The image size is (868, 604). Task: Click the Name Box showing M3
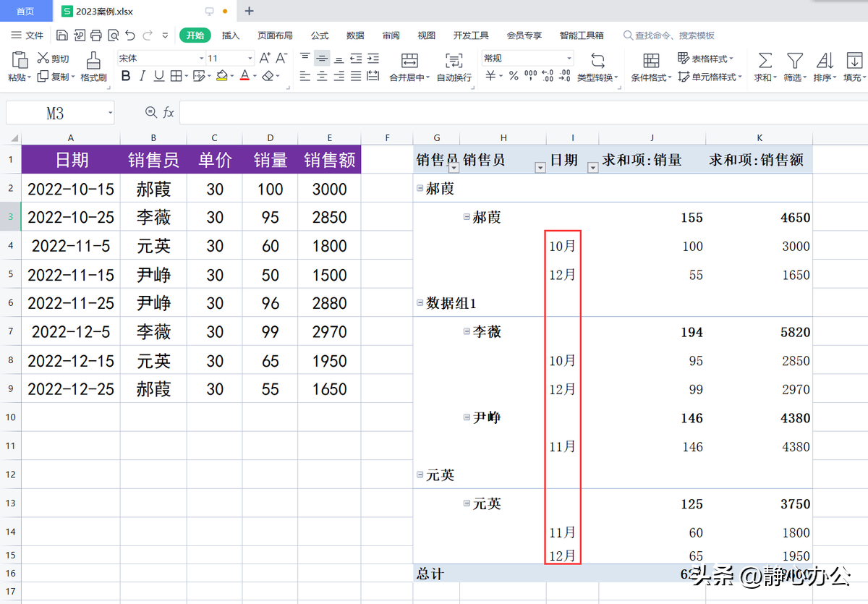[60, 113]
